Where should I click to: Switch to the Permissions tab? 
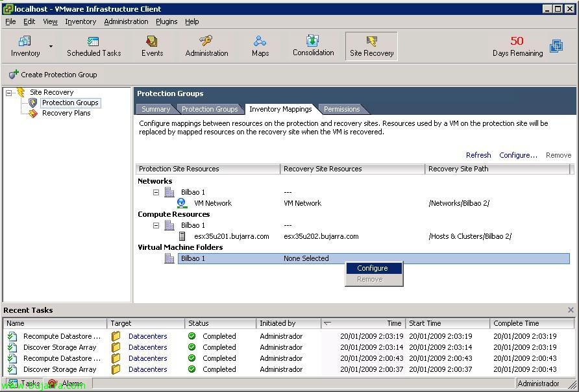[341, 109]
